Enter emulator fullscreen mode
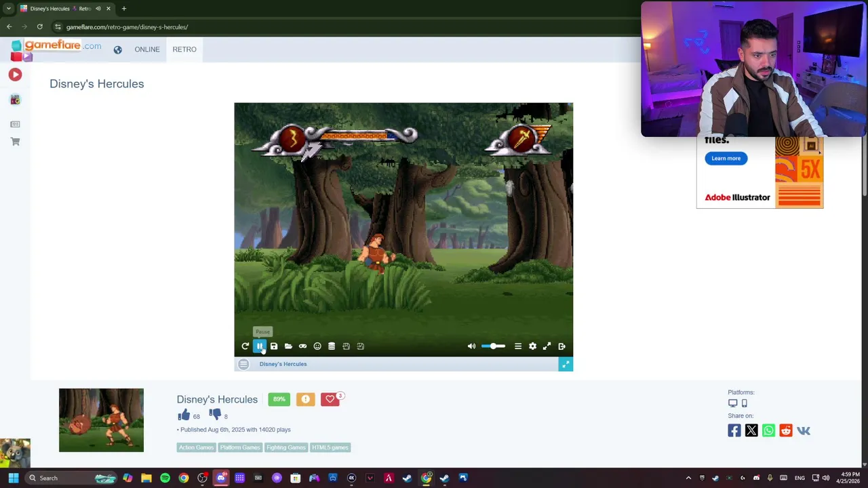This screenshot has width=868, height=488. tap(547, 346)
